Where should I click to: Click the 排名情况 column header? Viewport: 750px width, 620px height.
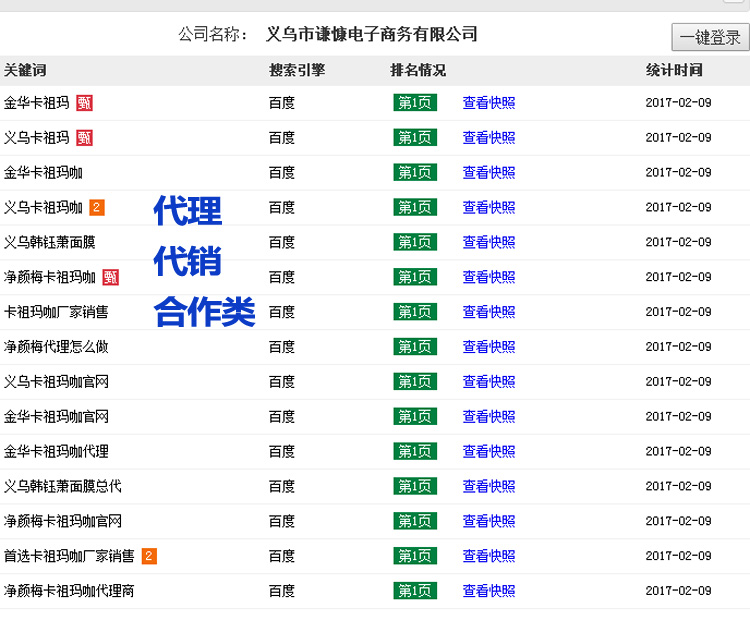[x=419, y=70]
